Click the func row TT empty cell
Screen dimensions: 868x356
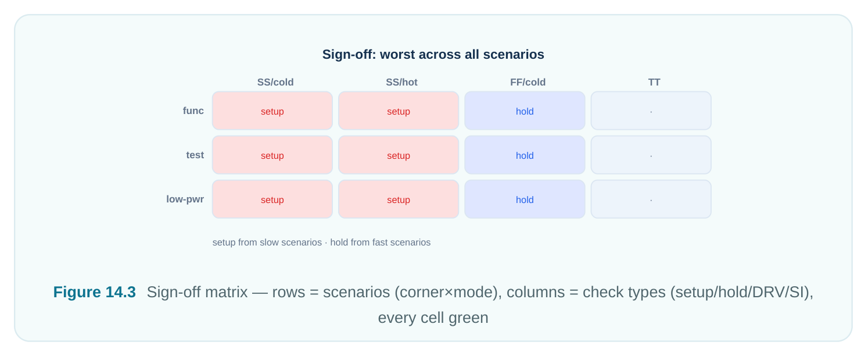coord(651,111)
